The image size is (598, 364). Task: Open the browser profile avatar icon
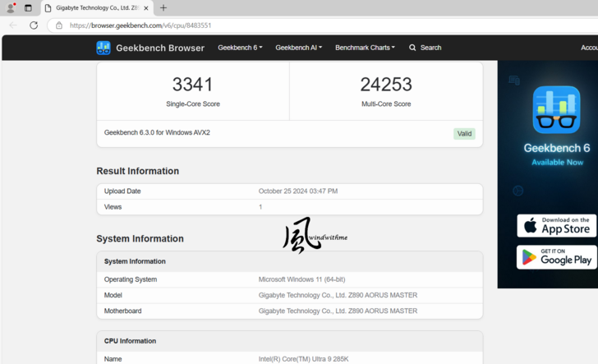coord(11,8)
